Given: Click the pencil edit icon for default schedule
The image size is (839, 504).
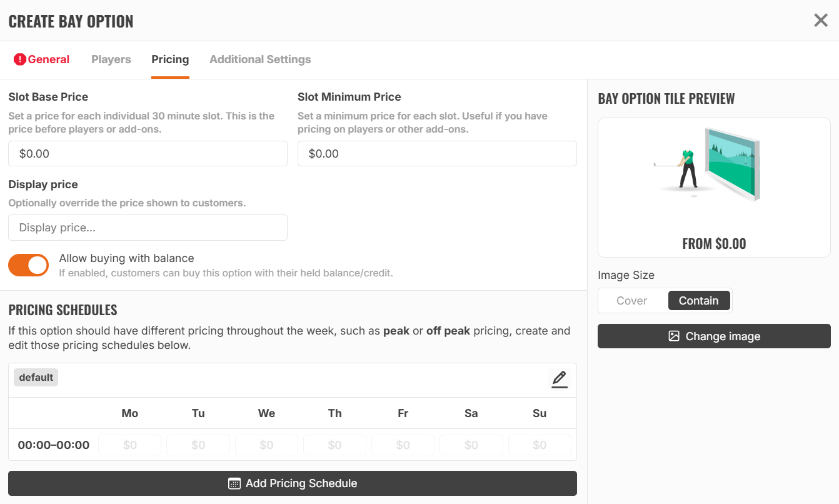Looking at the screenshot, I should tap(560, 379).
